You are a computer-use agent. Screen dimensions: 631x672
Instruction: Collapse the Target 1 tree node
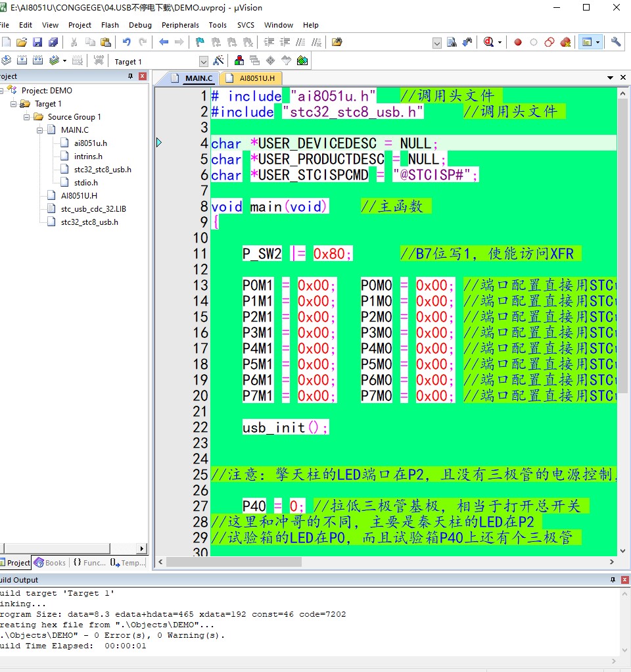click(x=13, y=104)
